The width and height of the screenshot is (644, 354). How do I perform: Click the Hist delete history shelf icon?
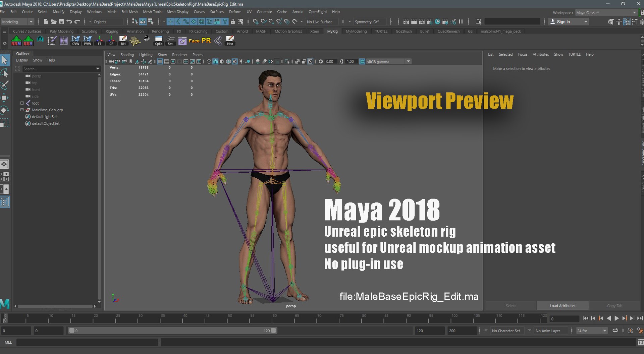coord(230,41)
